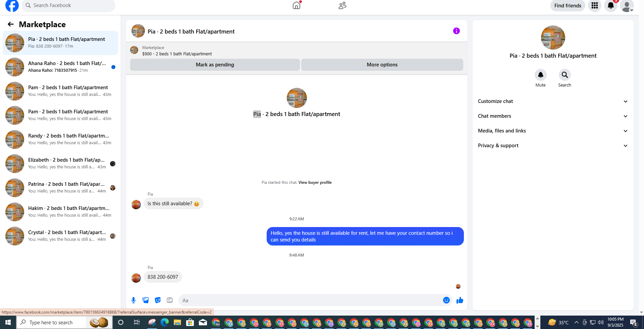644x329 pixels.
Task: Open Task View on the taskbar
Action: [x=137, y=323]
